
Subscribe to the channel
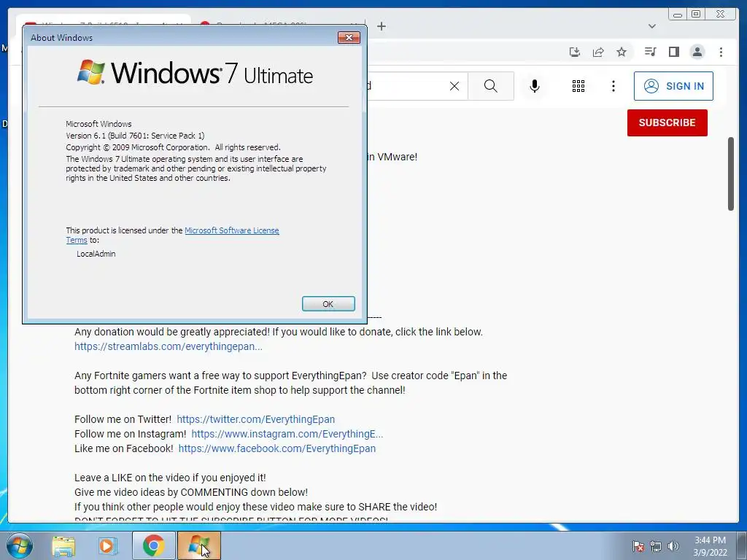click(x=667, y=122)
